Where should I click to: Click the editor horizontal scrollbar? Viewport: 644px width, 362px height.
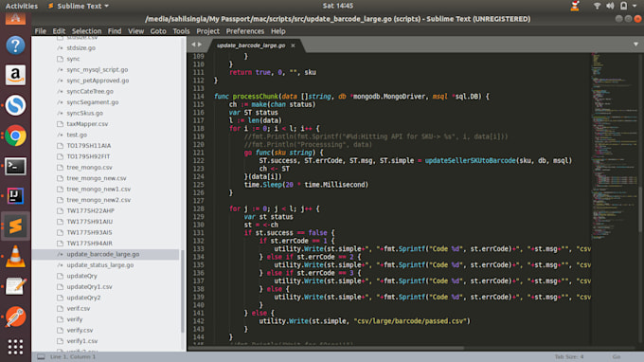tap(326, 349)
